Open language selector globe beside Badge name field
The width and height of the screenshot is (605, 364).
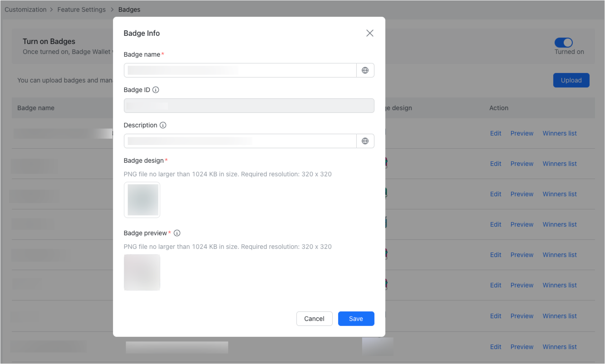[x=365, y=70]
